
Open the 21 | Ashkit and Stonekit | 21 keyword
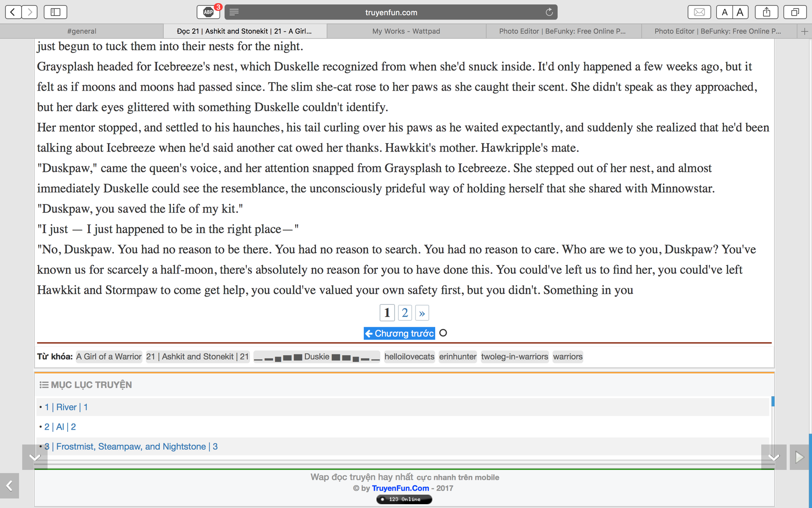coord(198,357)
